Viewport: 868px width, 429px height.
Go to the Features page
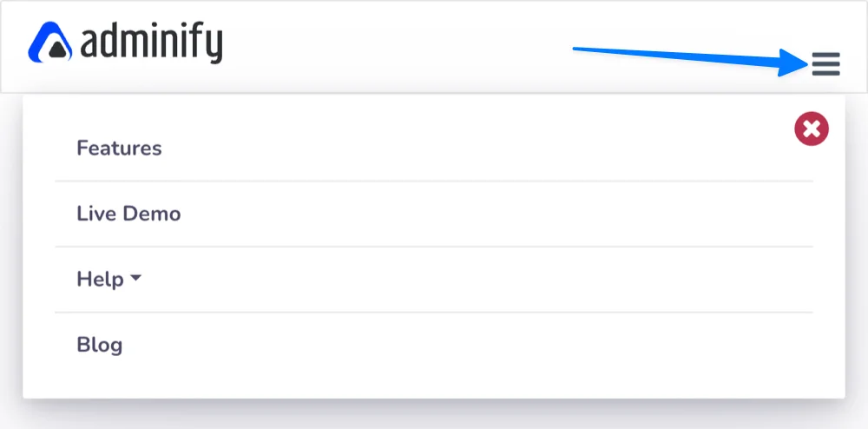click(119, 148)
